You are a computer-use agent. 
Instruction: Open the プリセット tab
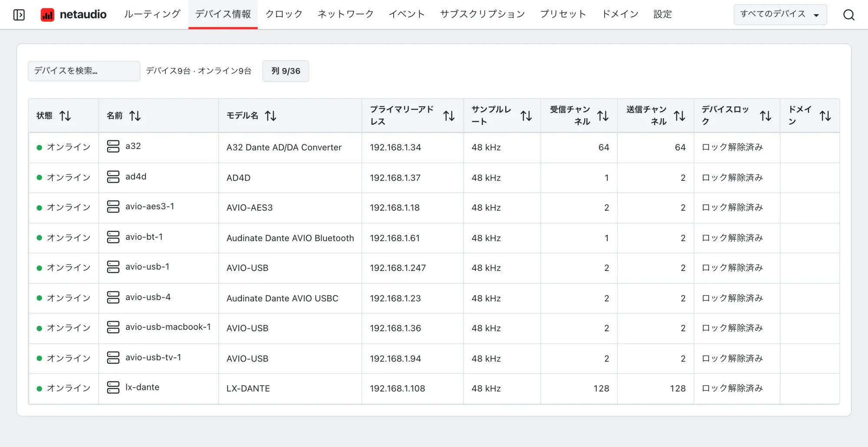coord(563,14)
